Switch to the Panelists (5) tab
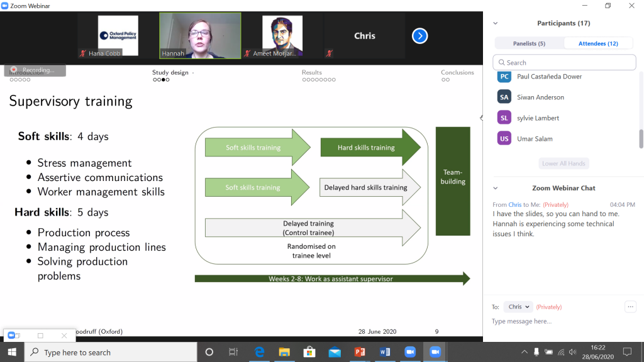Screen dimensions: 644x362 click(x=530, y=43)
